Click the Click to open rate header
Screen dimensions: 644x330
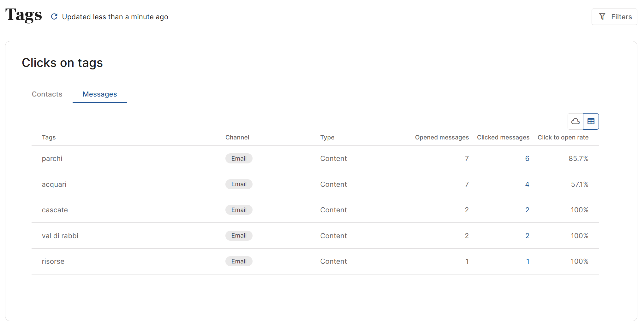563,137
